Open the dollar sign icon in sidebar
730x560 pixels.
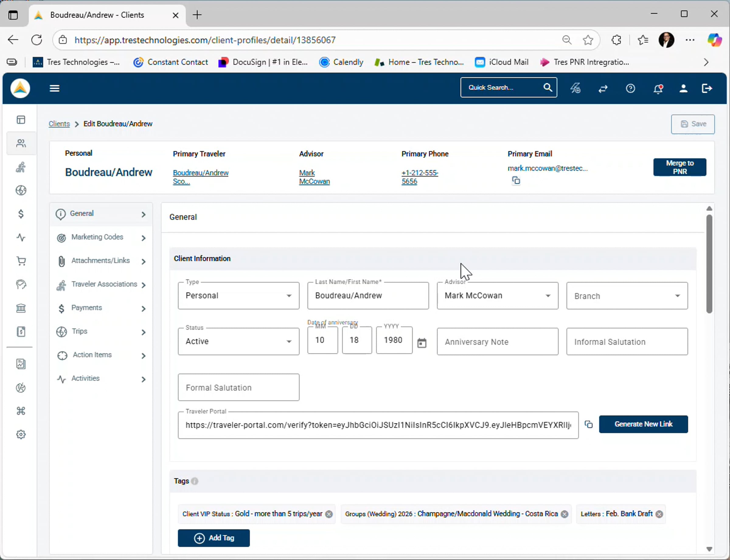point(21,214)
